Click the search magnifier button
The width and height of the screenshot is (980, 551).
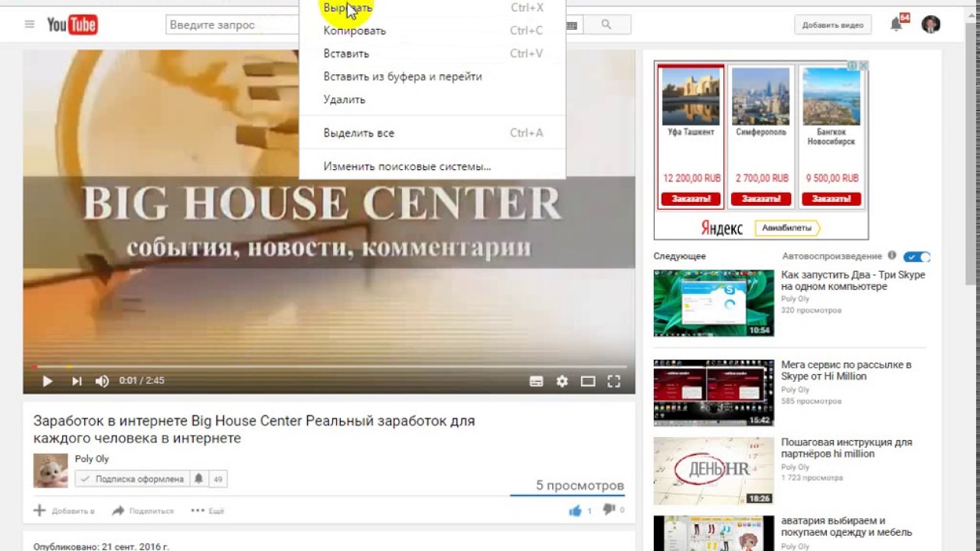tap(606, 24)
